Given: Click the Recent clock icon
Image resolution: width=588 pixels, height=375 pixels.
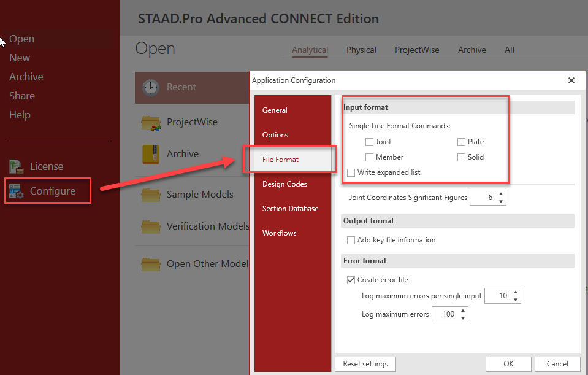Looking at the screenshot, I should point(151,88).
